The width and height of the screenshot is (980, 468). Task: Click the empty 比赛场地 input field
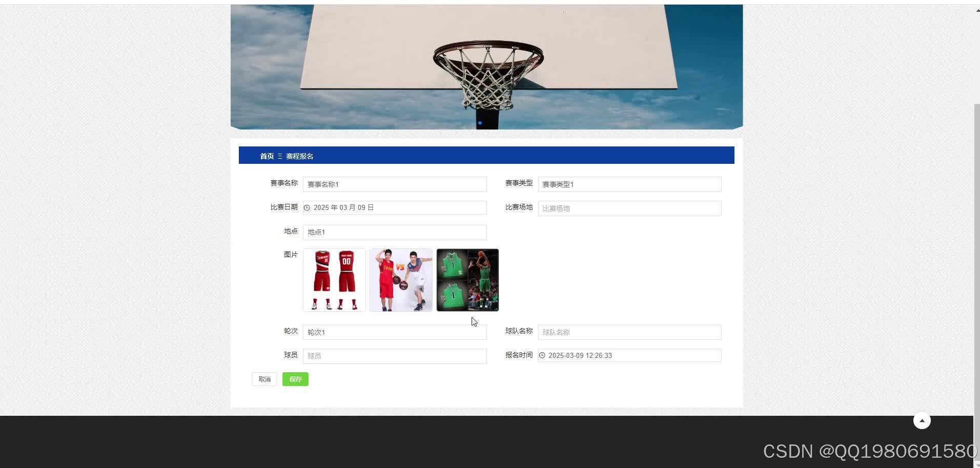pyautogui.click(x=629, y=208)
